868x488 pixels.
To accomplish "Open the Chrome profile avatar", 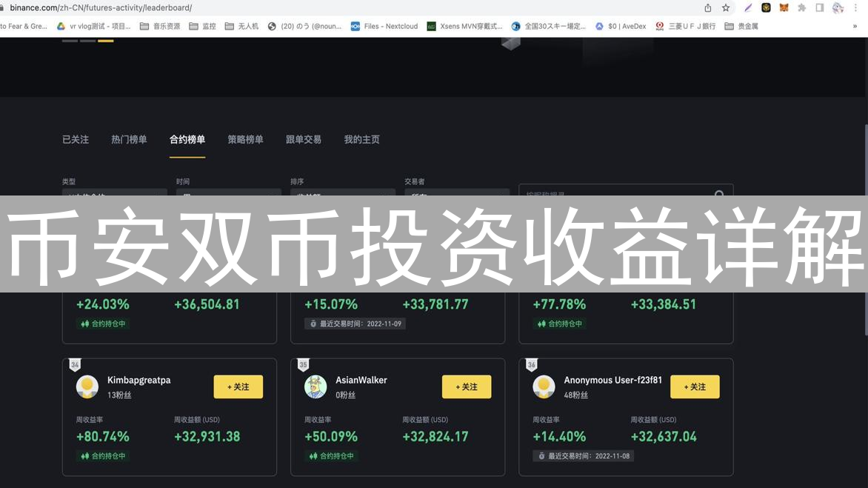I will [838, 7].
